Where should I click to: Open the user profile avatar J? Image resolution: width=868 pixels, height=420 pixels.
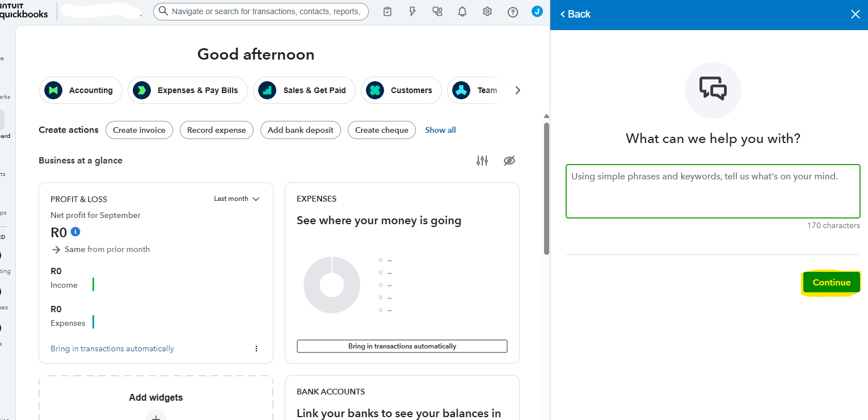(537, 11)
